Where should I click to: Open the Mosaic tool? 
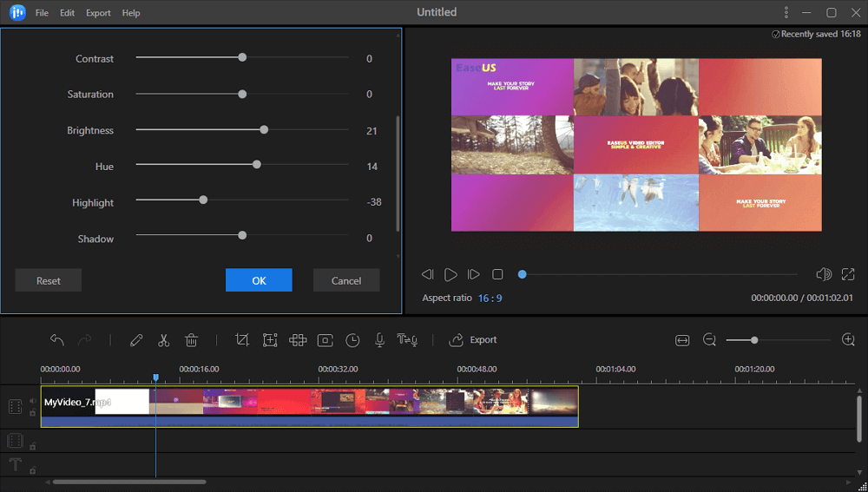(x=298, y=340)
